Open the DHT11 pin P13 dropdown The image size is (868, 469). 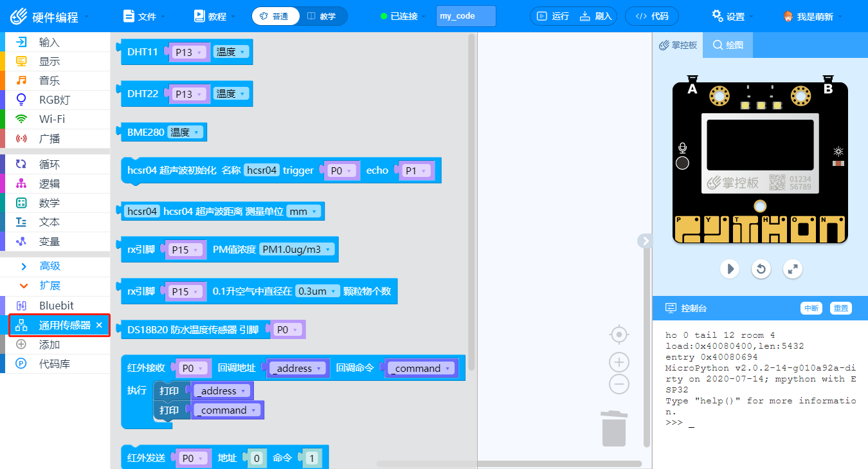(x=188, y=53)
